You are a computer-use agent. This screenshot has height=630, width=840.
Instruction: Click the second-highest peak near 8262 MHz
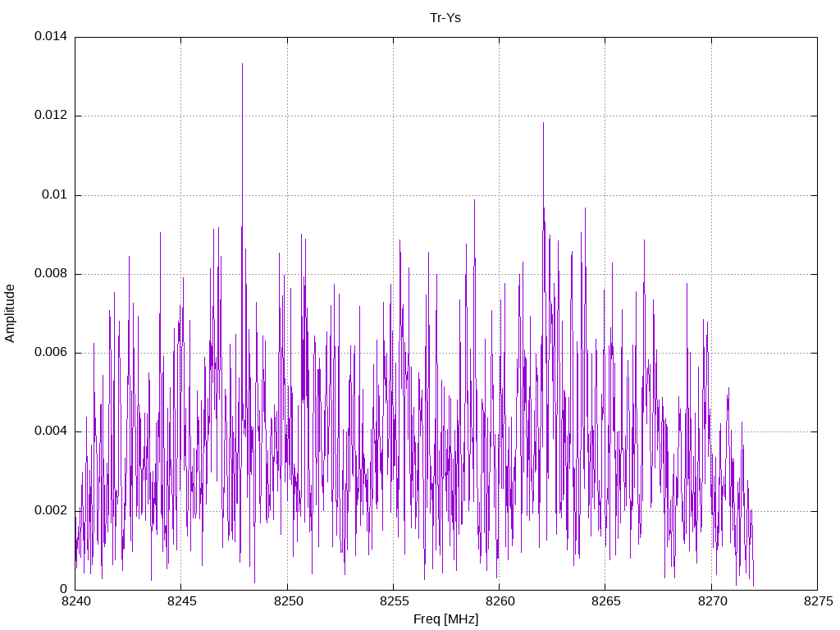tap(543, 124)
